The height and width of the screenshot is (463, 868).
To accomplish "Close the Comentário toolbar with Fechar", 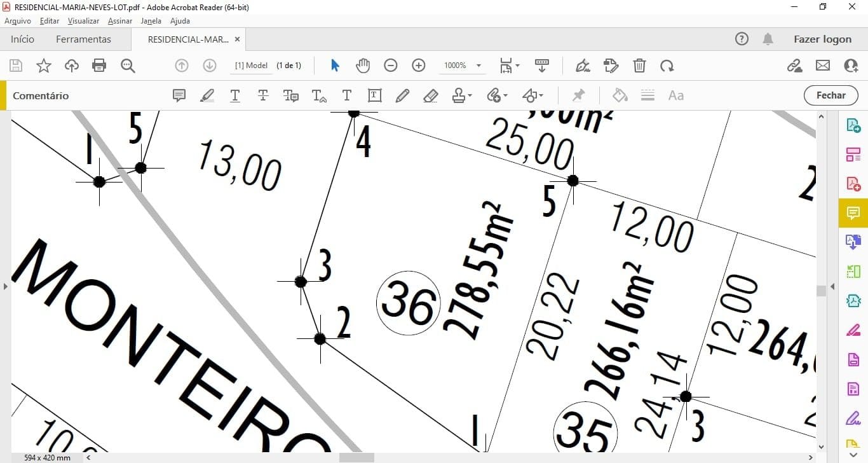I will (831, 95).
